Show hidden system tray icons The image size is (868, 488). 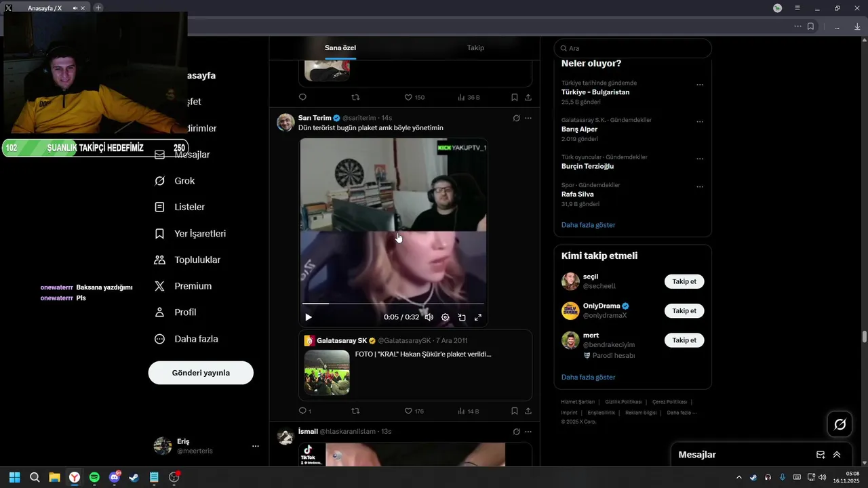(739, 478)
